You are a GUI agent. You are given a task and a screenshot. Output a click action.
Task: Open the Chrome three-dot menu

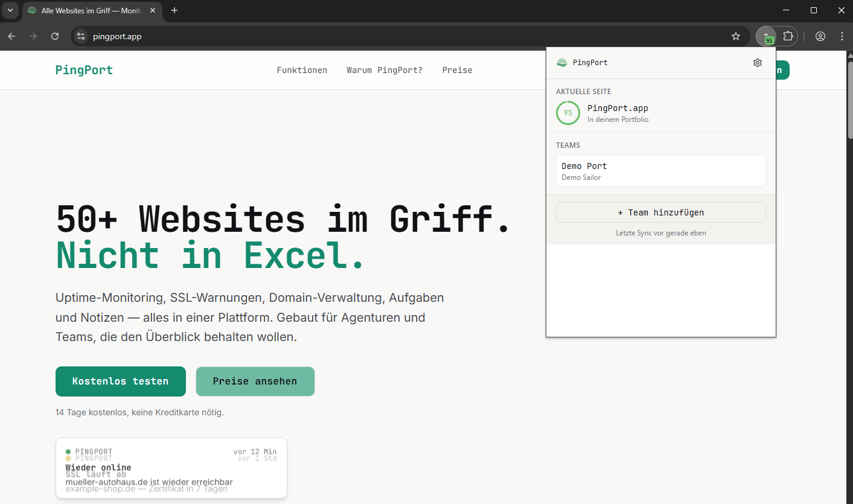(x=842, y=36)
